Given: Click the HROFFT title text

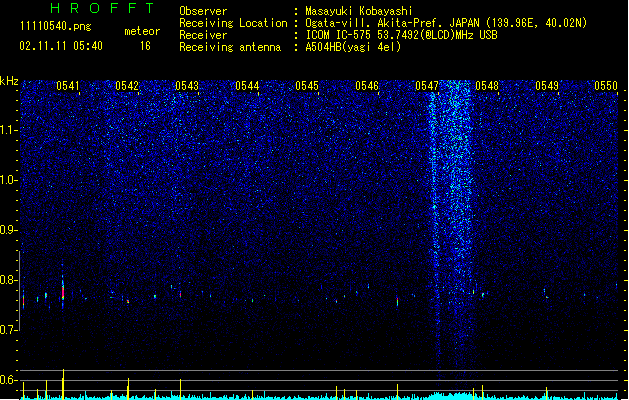Looking at the screenshot, I should pos(103,8).
